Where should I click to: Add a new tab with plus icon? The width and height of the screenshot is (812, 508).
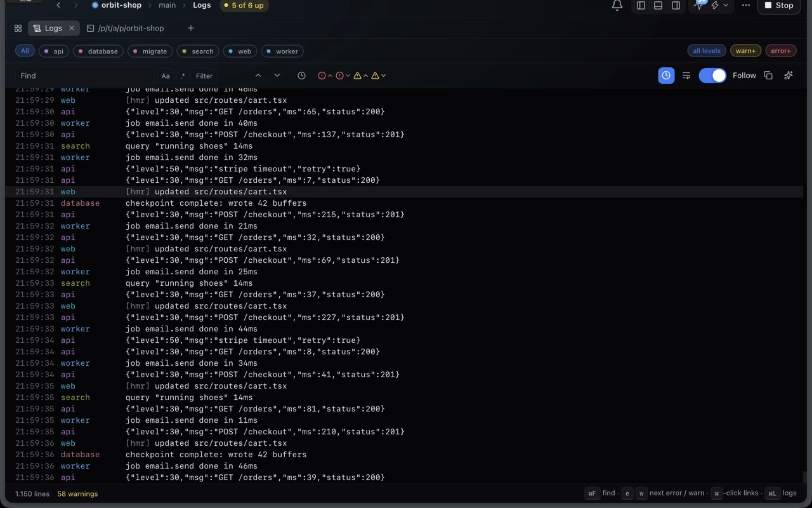[x=190, y=28]
